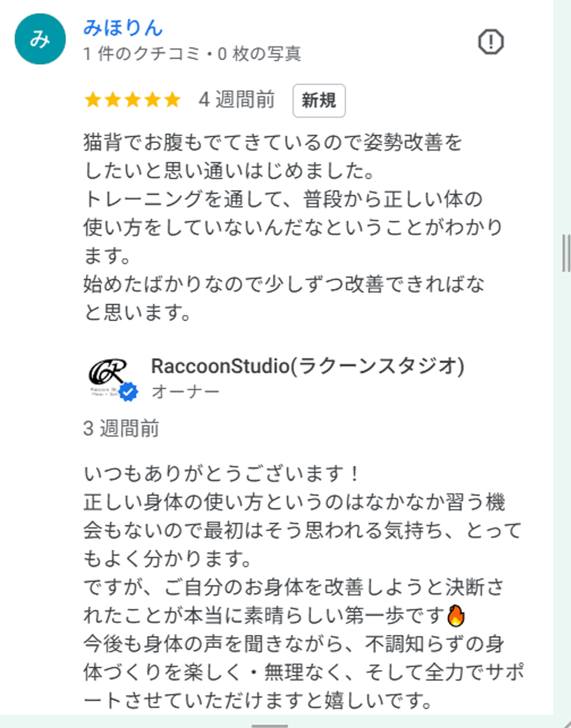This screenshot has height=728, width=571.
Task: Open みほりん profile name link
Action: point(123,27)
